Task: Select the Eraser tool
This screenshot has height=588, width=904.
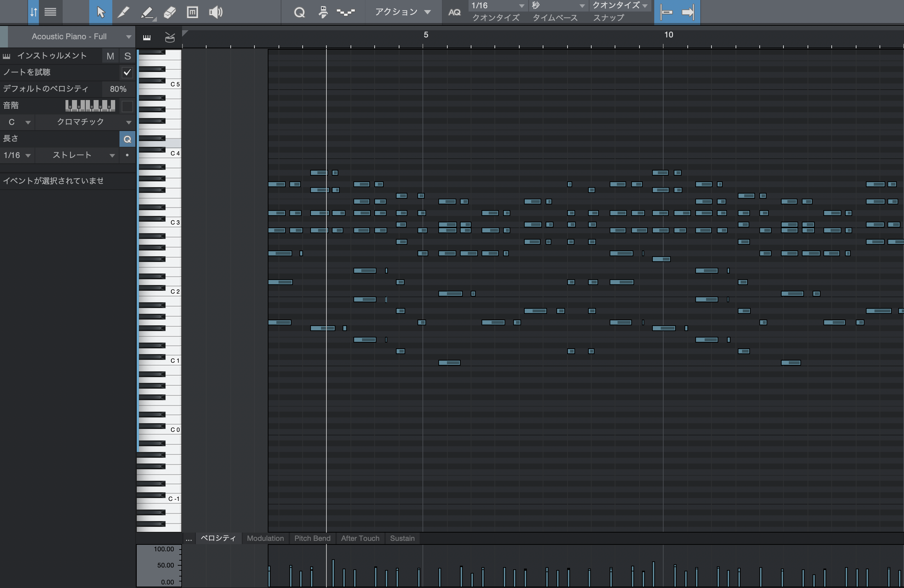Action: 169,12
